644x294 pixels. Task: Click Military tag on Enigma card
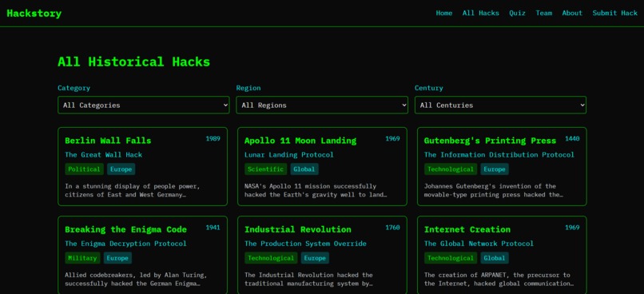tap(82, 258)
